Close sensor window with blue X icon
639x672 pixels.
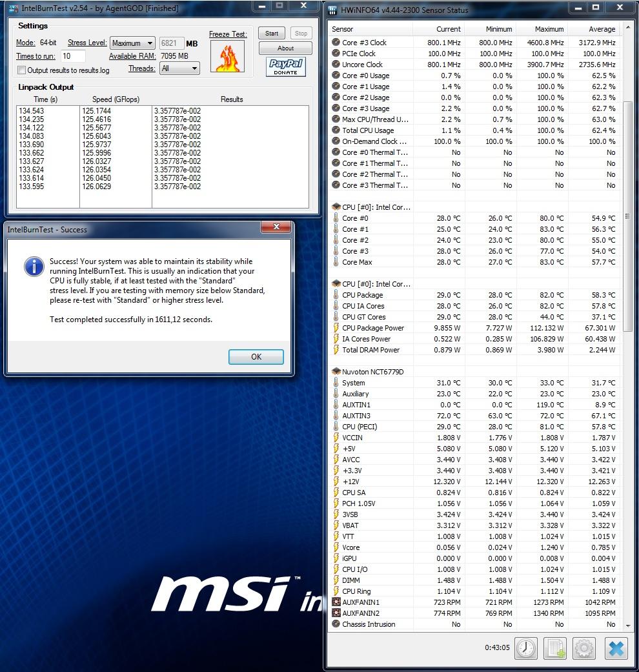(x=616, y=648)
